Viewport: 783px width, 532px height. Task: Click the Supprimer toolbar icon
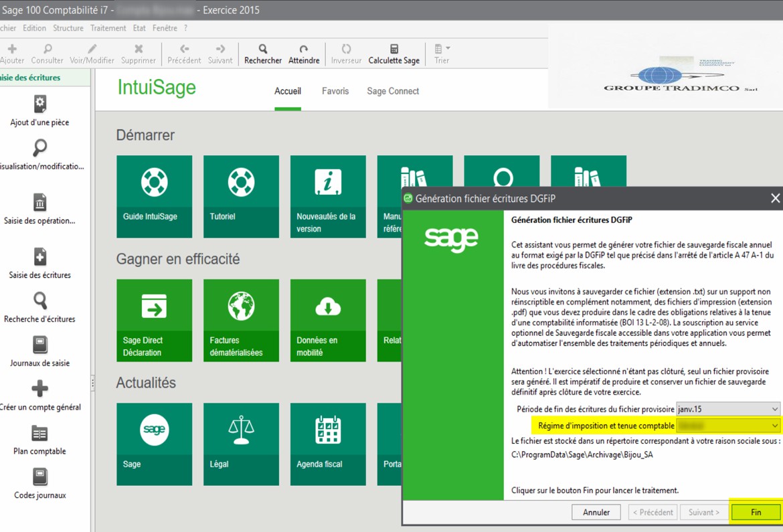138,50
